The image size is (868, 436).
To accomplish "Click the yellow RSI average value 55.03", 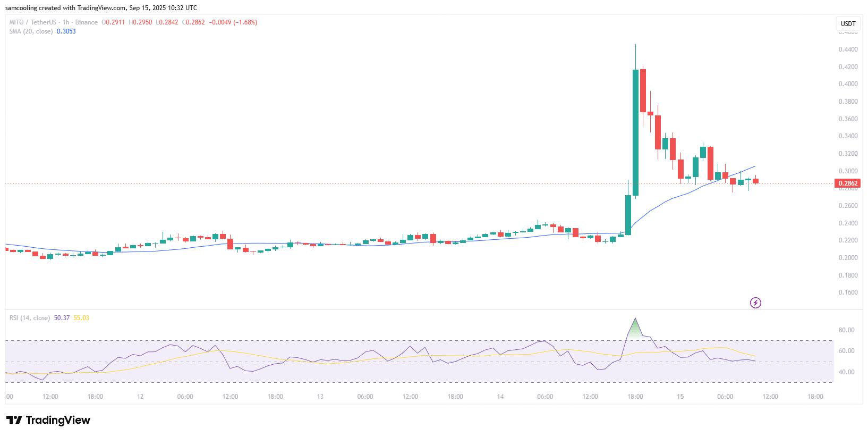I will point(81,318).
